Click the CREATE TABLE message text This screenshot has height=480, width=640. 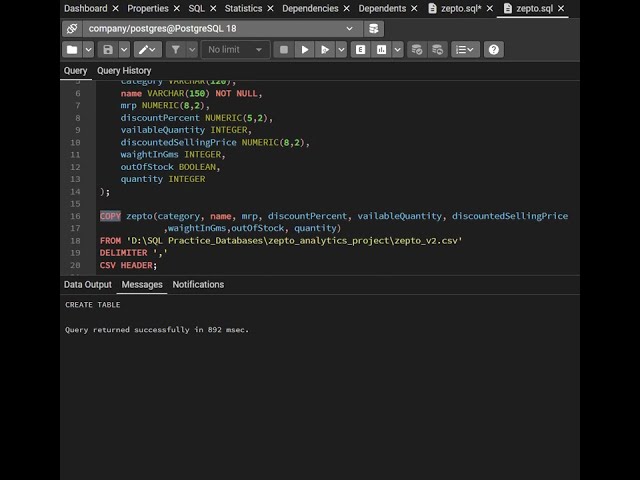pos(93,305)
